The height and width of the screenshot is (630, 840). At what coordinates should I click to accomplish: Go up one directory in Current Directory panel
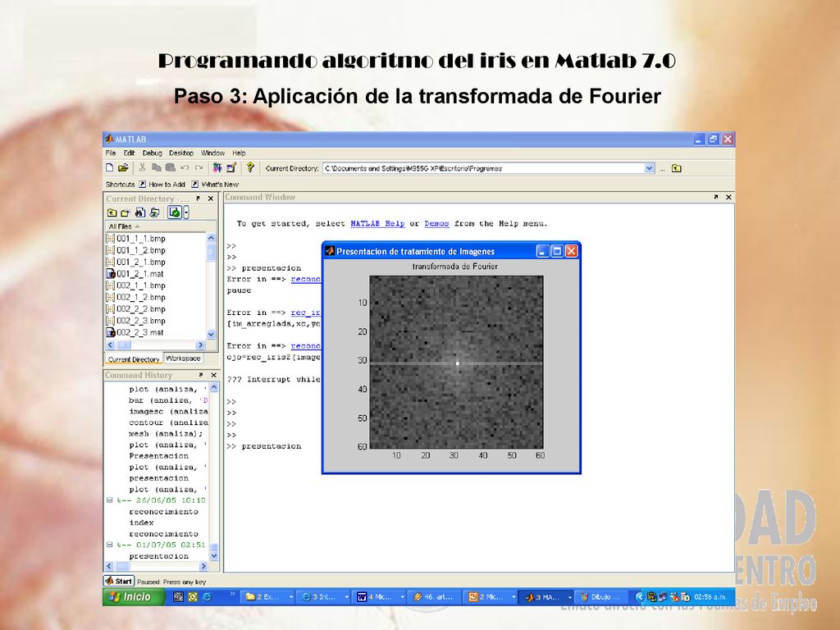tap(112, 212)
